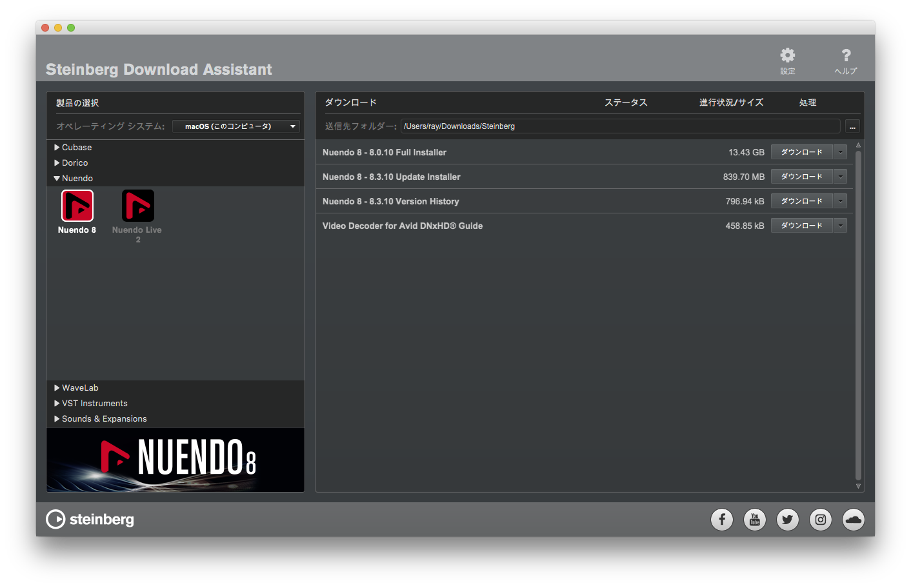The height and width of the screenshot is (588, 911).
Task: Download Nuendo 8 - 8.0.10 Full Installer
Action: (802, 152)
